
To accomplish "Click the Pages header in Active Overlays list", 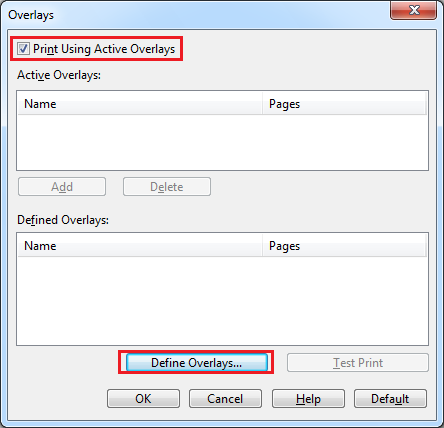I will pyautogui.click(x=344, y=104).
